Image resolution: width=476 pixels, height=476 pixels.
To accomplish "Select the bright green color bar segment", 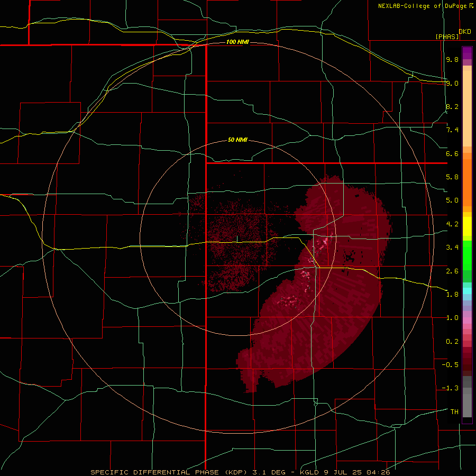I will 467,255.
